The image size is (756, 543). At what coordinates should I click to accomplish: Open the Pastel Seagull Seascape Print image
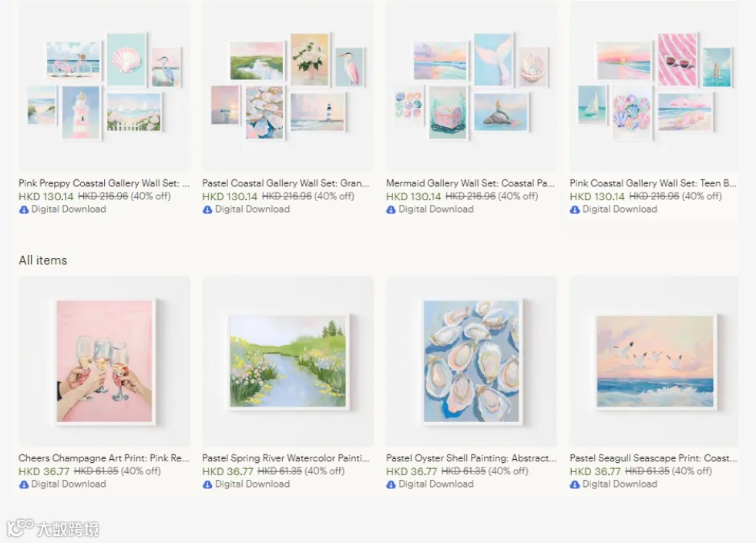coord(654,361)
